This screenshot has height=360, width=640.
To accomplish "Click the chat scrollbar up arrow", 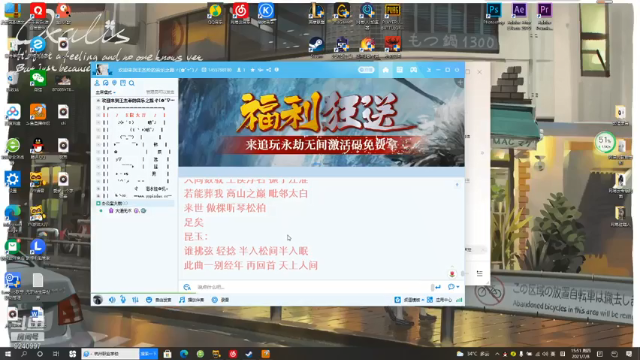I will click(x=457, y=185).
